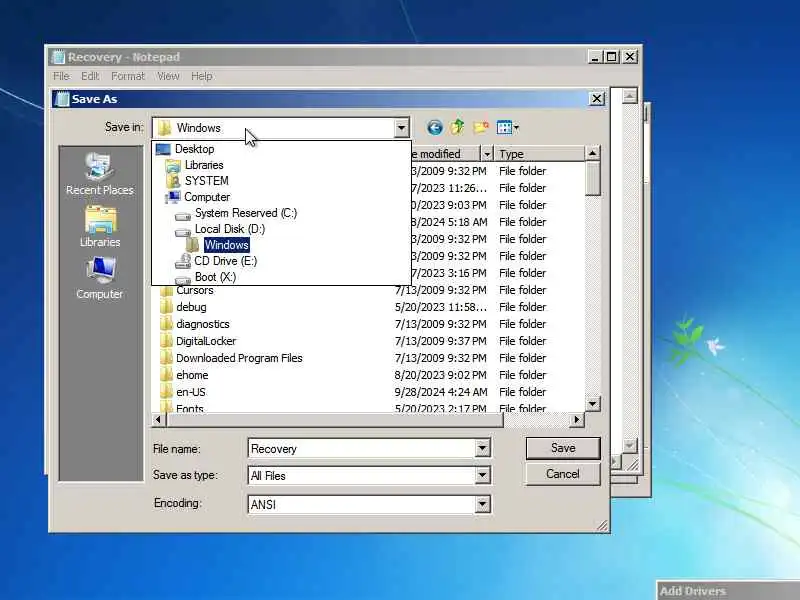Open Notepad Edit menu
800x600 pixels.
(90, 76)
